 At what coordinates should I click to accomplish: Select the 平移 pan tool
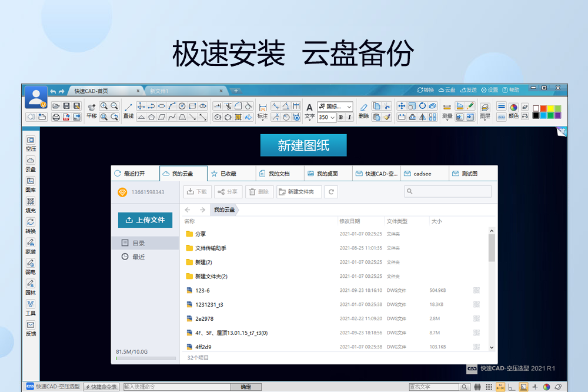pyautogui.click(x=92, y=111)
